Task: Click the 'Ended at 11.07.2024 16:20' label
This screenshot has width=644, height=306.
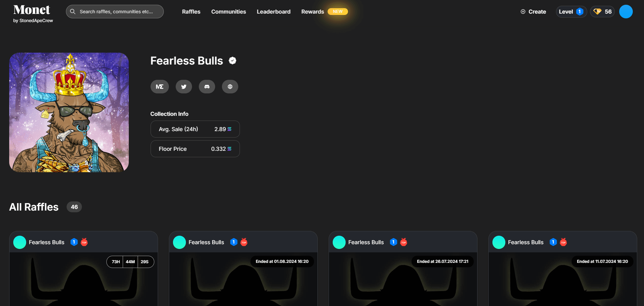Action: (602, 262)
